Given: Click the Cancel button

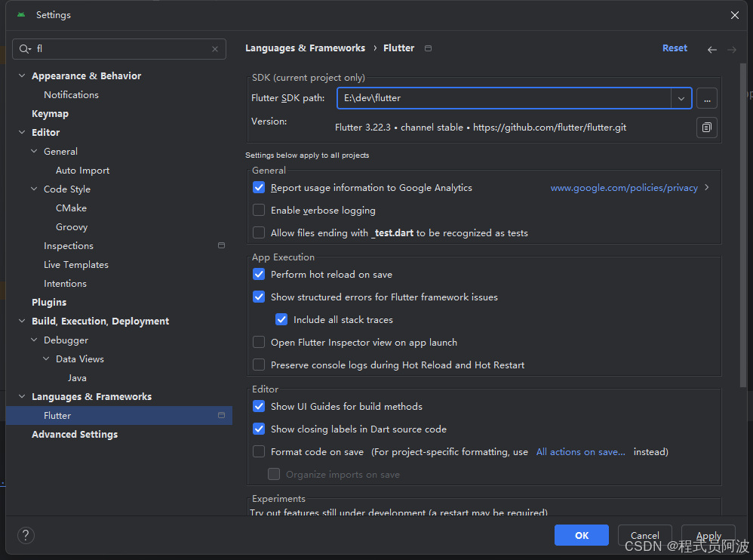Looking at the screenshot, I should 644,535.
